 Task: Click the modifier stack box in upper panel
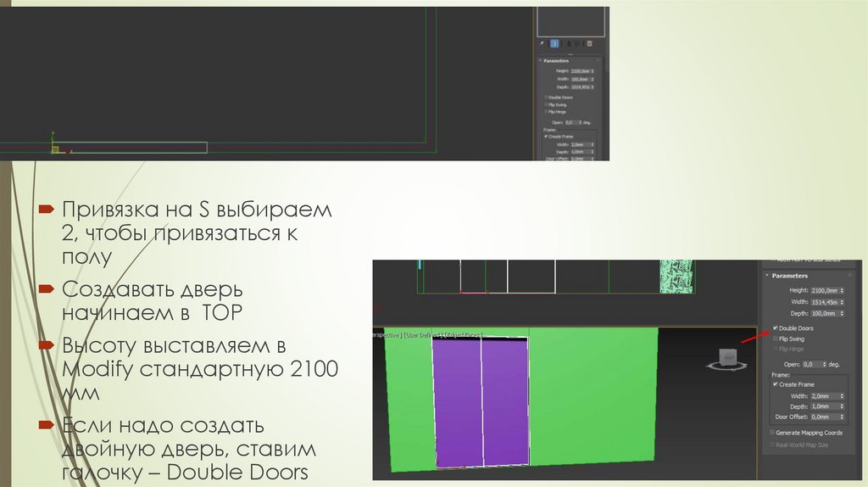570,21
